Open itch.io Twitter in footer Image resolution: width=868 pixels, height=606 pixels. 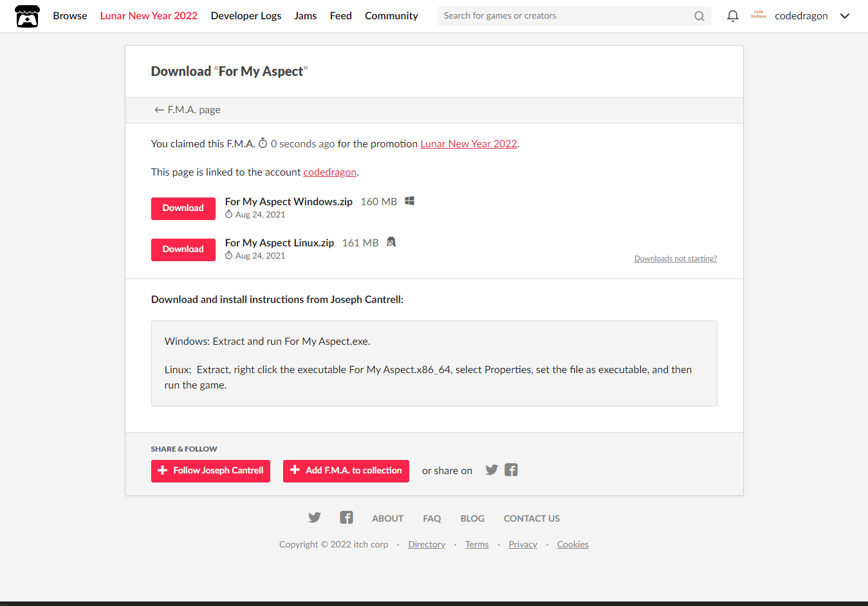pos(315,518)
